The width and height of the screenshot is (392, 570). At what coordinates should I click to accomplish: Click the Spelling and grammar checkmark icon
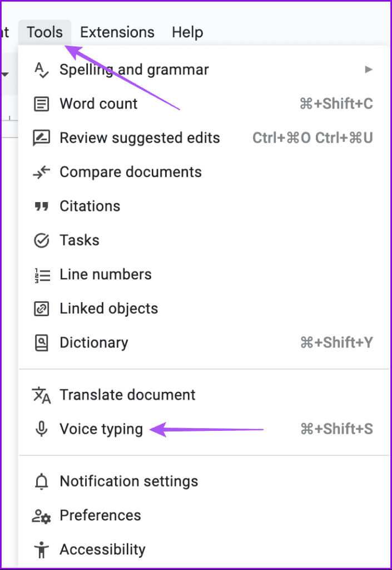coord(42,70)
